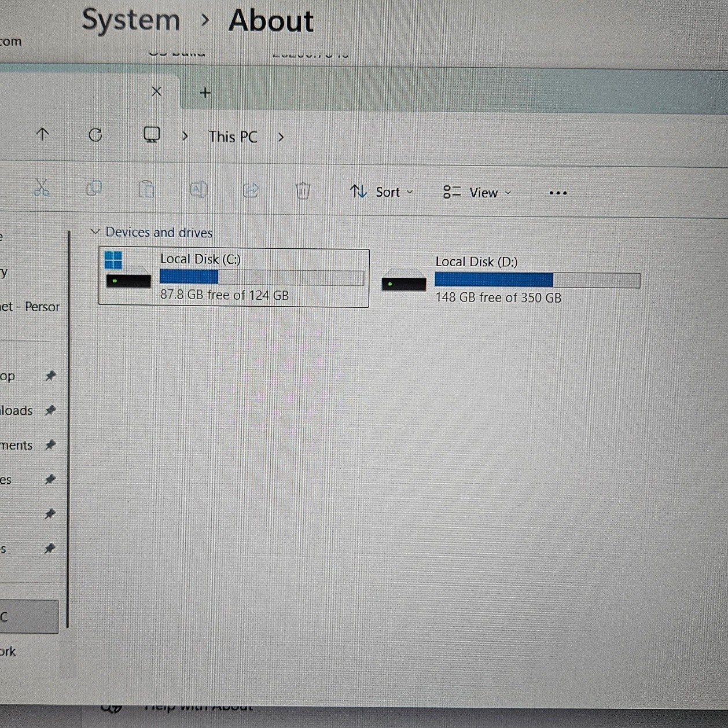Close the current File Explorer tab
The height and width of the screenshot is (728, 728).
point(156,91)
